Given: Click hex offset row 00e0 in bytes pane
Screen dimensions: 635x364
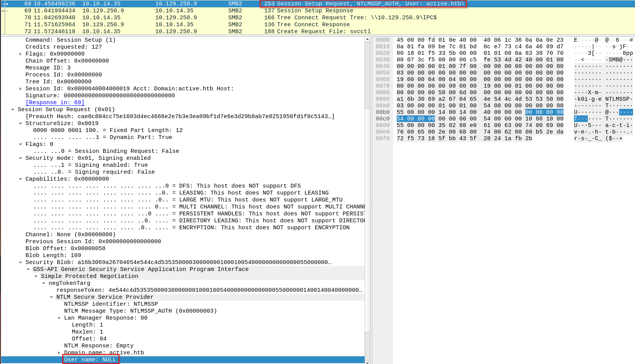Looking at the screenshot, I should (x=383, y=132).
